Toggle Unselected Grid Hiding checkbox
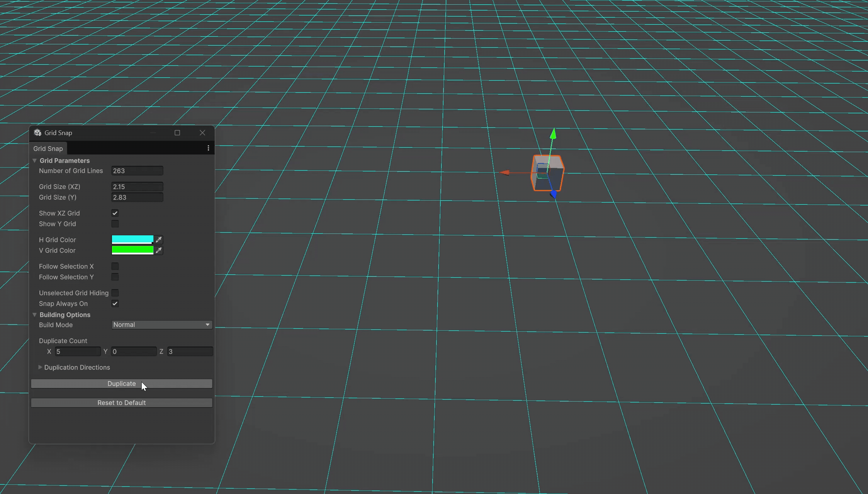 coord(115,293)
